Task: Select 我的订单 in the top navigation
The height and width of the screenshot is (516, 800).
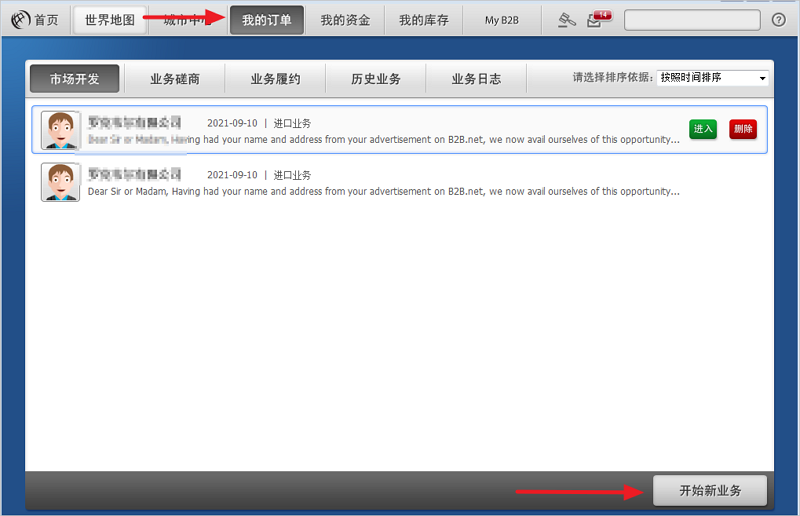Action: pos(267,20)
